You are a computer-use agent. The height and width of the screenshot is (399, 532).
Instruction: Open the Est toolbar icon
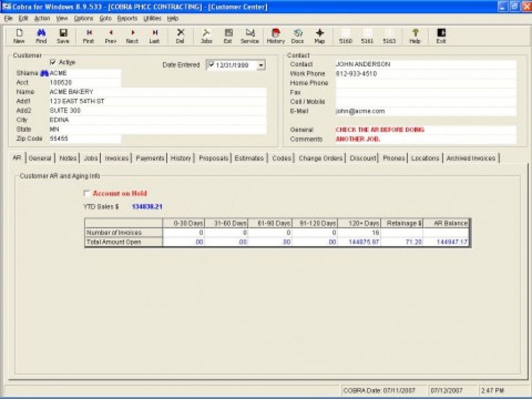(x=228, y=36)
